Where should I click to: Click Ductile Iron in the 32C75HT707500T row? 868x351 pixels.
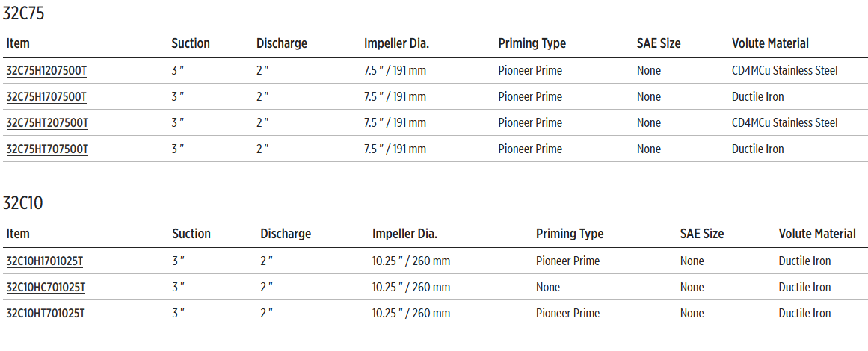tap(757, 149)
